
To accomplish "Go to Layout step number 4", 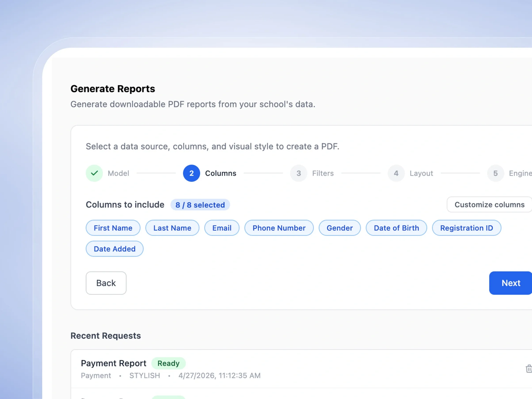I will [396, 173].
